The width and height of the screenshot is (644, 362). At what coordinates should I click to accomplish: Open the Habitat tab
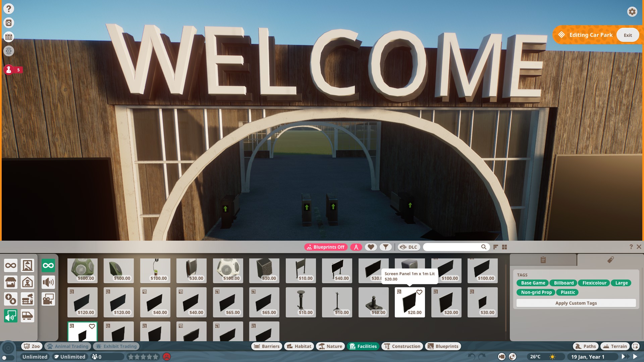pos(299,346)
